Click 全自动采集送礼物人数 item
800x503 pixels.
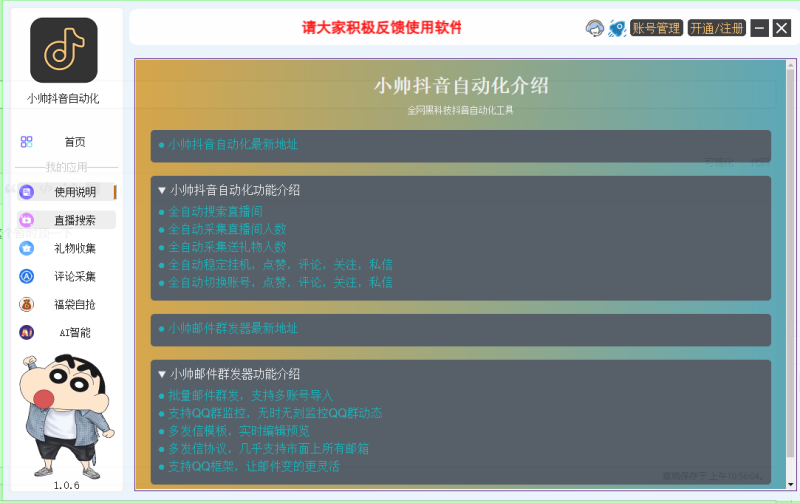[227, 247]
